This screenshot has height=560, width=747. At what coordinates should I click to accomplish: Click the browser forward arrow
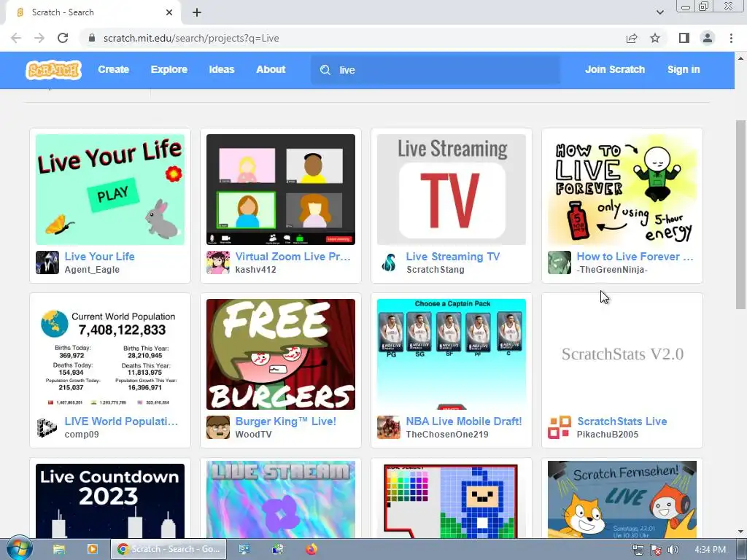39,38
